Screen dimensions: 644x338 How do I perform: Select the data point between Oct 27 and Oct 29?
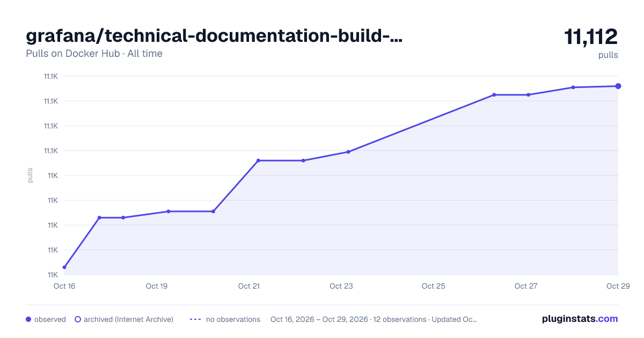(x=573, y=87)
